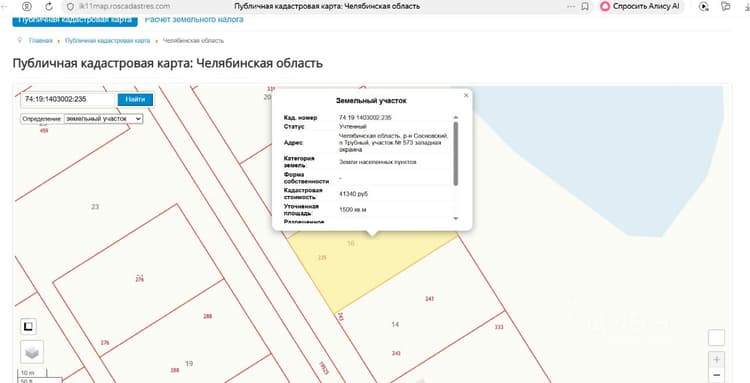Click the Земли населенных пунктов value
This screenshot has height=383, width=750.
(377, 162)
